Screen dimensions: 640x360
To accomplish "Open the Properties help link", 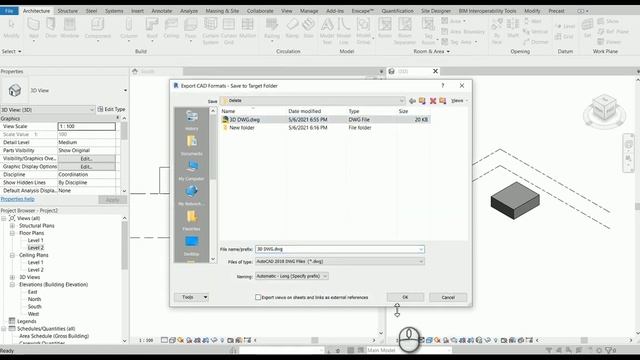I will [x=18, y=199].
